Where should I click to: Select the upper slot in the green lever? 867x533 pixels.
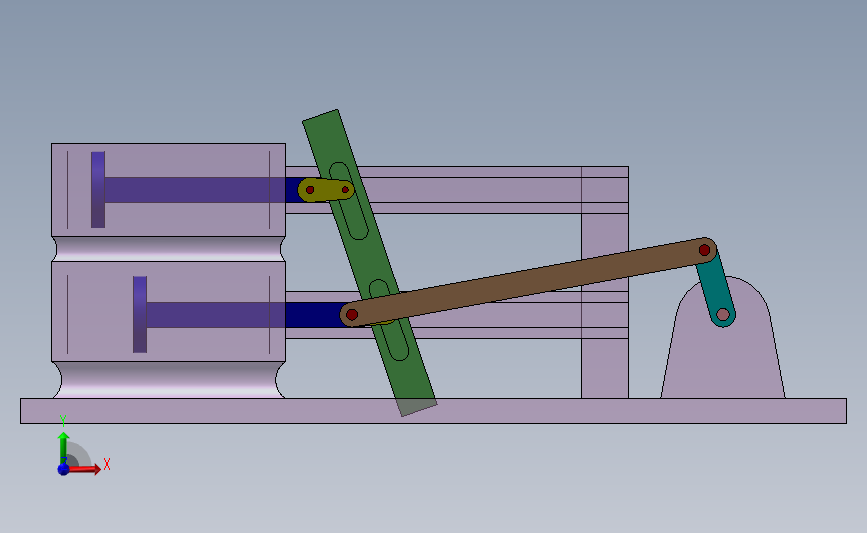click(349, 201)
